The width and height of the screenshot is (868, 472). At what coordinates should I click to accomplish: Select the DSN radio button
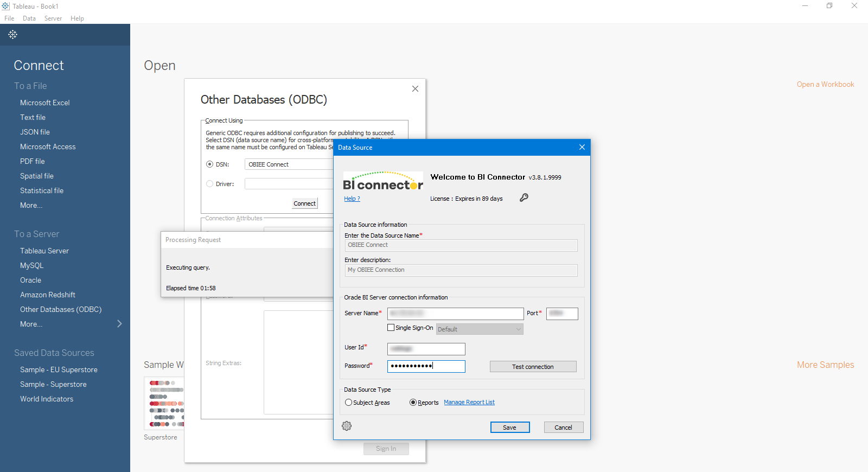(209, 164)
